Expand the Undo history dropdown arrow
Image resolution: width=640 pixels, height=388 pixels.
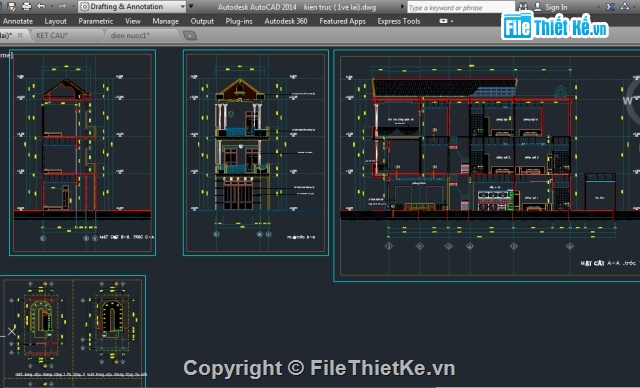51,7
